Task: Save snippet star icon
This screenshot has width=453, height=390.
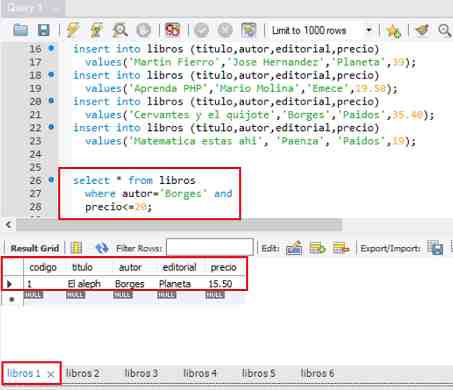Action: coord(393,31)
